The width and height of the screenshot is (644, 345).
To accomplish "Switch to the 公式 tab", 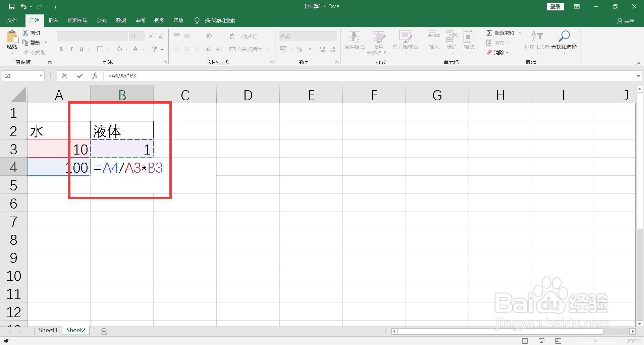I will pyautogui.click(x=102, y=20).
